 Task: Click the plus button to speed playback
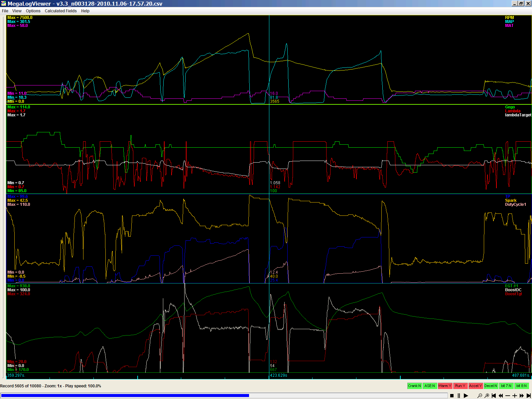pyautogui.click(x=515, y=395)
